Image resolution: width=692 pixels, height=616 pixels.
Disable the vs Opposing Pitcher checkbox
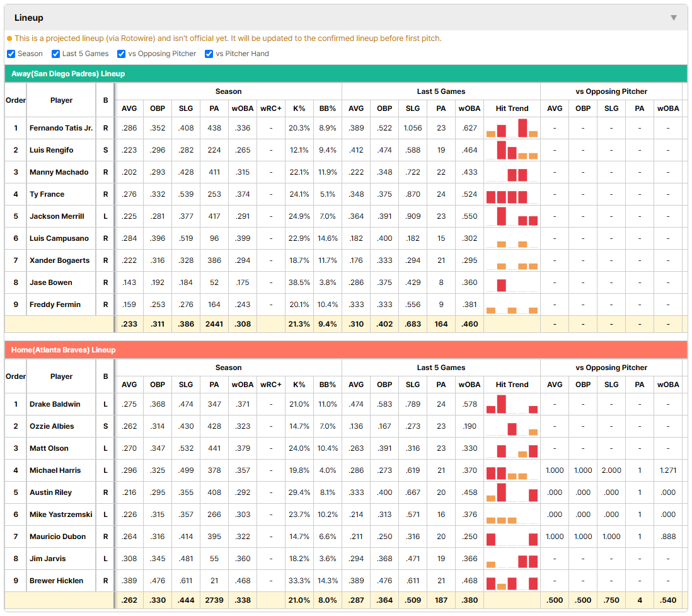pos(121,54)
